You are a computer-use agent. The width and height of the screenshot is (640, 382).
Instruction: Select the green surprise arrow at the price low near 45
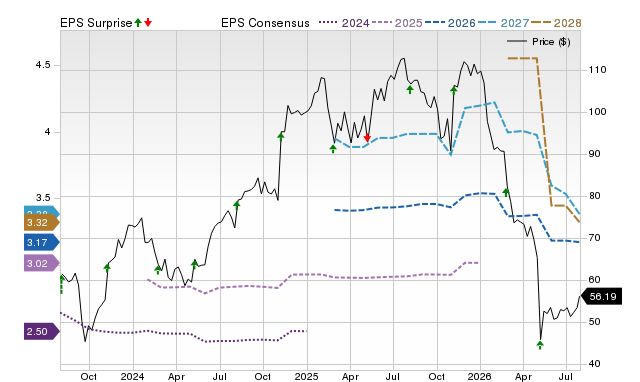point(540,345)
